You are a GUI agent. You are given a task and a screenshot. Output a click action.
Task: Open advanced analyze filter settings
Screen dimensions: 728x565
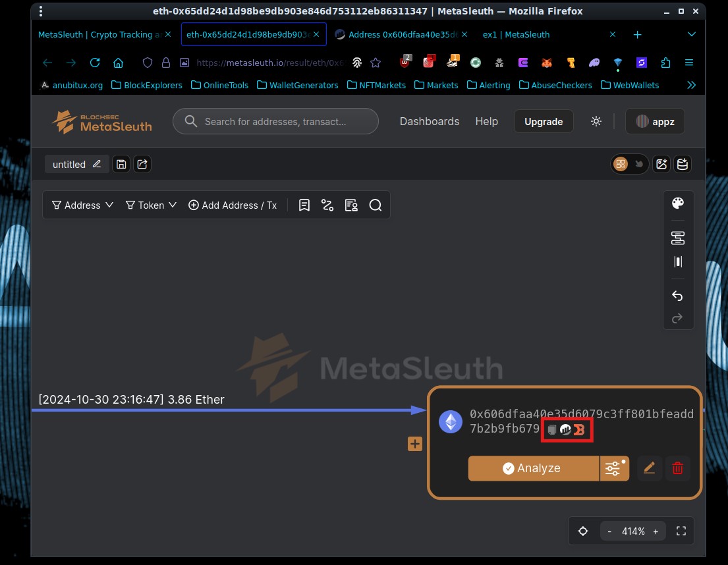pyautogui.click(x=615, y=468)
